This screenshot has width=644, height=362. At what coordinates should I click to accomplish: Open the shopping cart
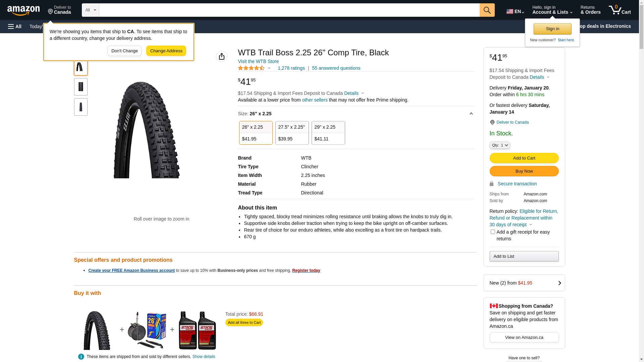coord(620,10)
